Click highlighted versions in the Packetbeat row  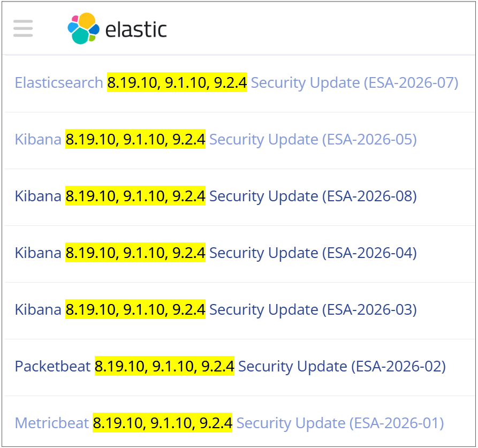tap(164, 367)
